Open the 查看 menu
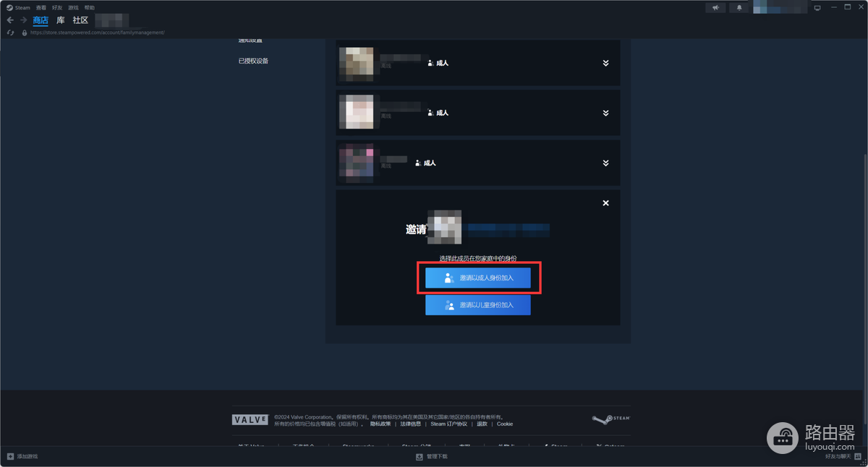The width and height of the screenshot is (868, 467). coord(41,7)
